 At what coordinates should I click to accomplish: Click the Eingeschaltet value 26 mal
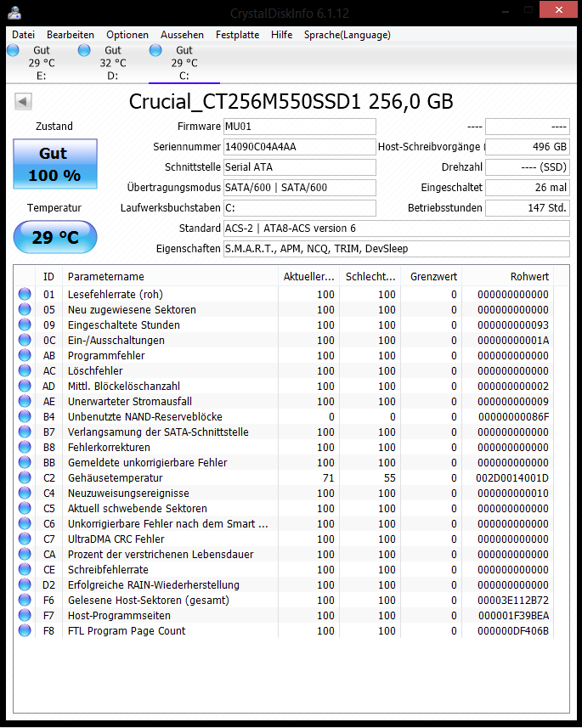pos(528,188)
